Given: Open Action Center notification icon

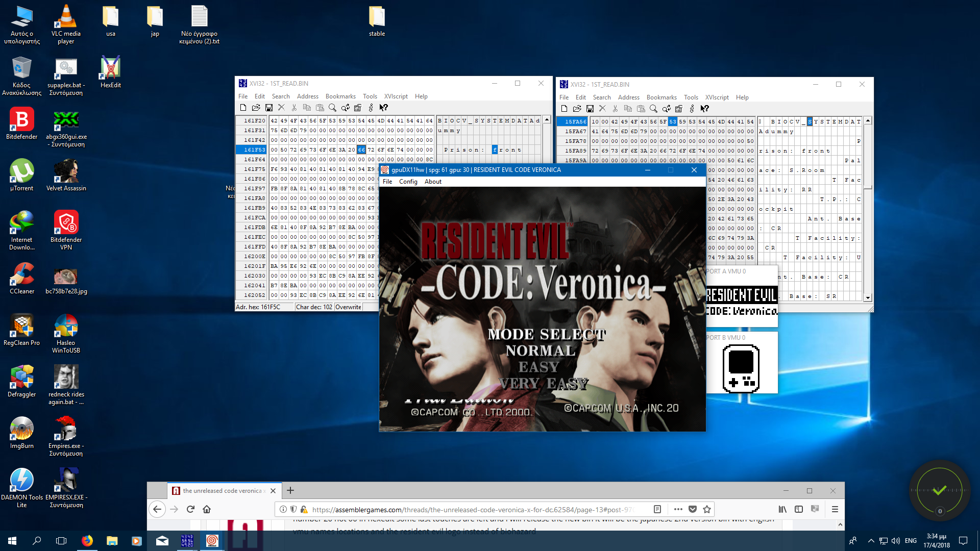Looking at the screenshot, I should pos(963,541).
